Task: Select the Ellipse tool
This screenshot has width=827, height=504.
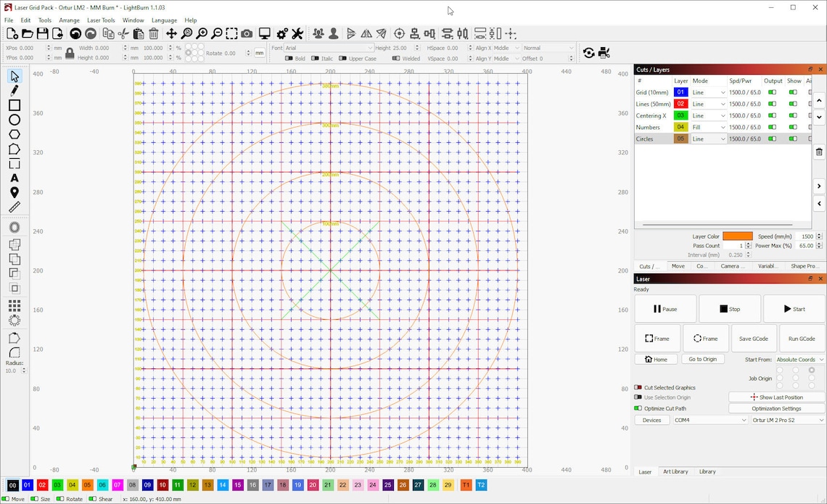Action: [x=15, y=120]
